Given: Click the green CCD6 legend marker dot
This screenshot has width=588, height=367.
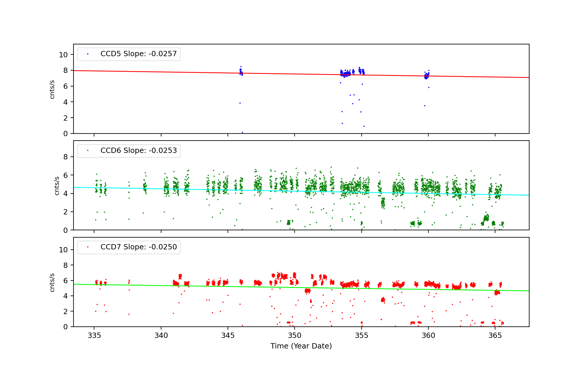Looking at the screenshot, I should tap(88, 151).
